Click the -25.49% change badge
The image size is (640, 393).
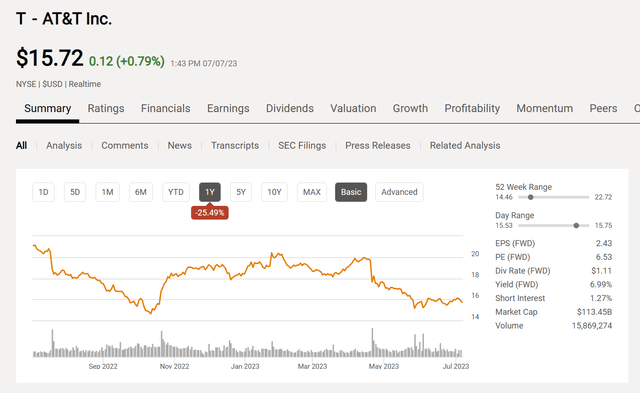click(x=210, y=213)
